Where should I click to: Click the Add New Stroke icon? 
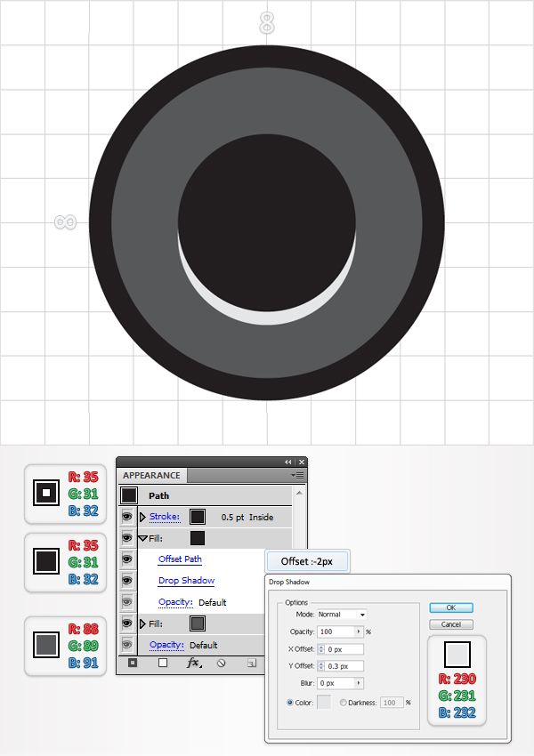(x=133, y=663)
